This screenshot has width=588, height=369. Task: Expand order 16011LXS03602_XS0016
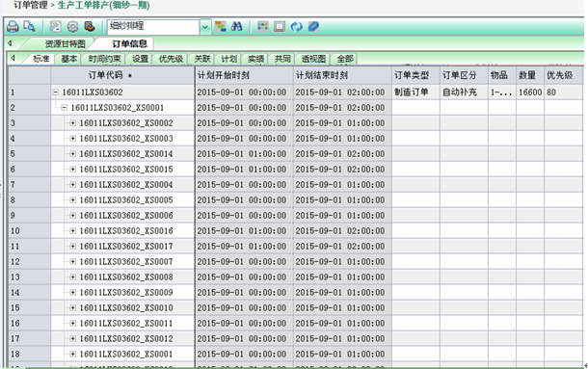(72, 230)
